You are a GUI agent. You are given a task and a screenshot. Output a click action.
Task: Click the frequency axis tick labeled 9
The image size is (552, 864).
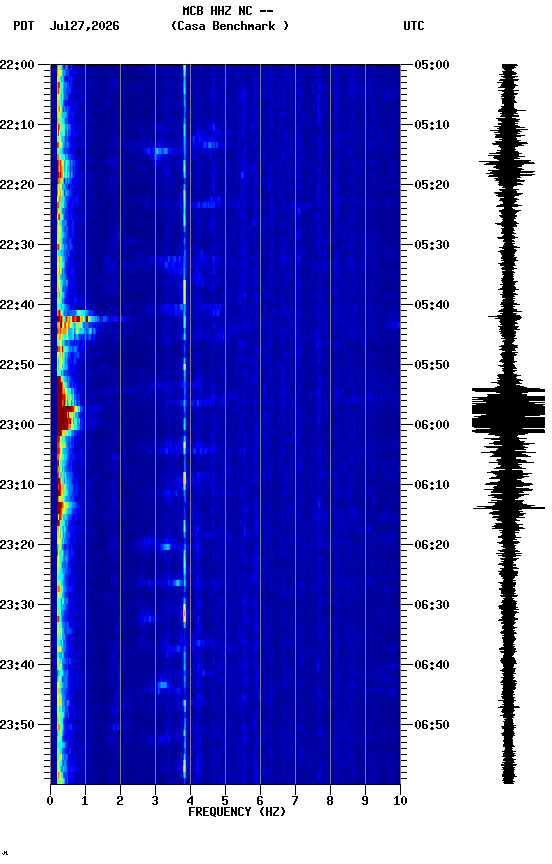(365, 801)
